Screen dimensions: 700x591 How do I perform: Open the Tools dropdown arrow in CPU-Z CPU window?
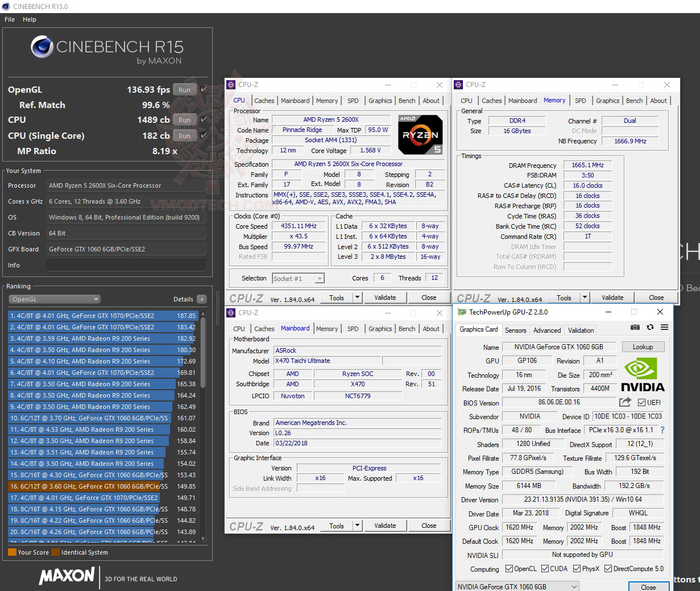coord(358,297)
